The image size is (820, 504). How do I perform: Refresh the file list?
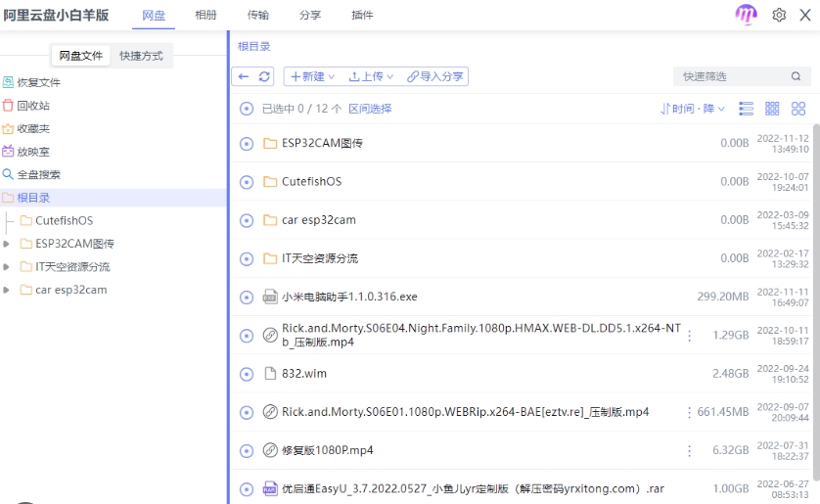pyautogui.click(x=264, y=76)
